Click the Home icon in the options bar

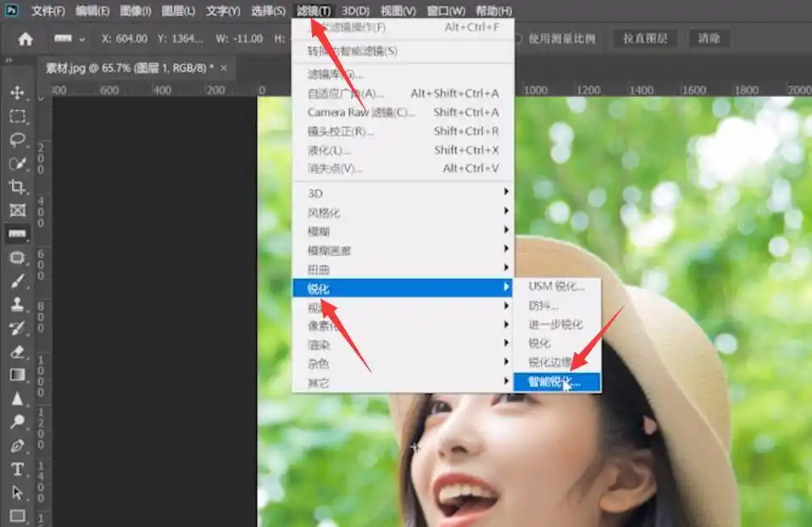[x=25, y=38]
